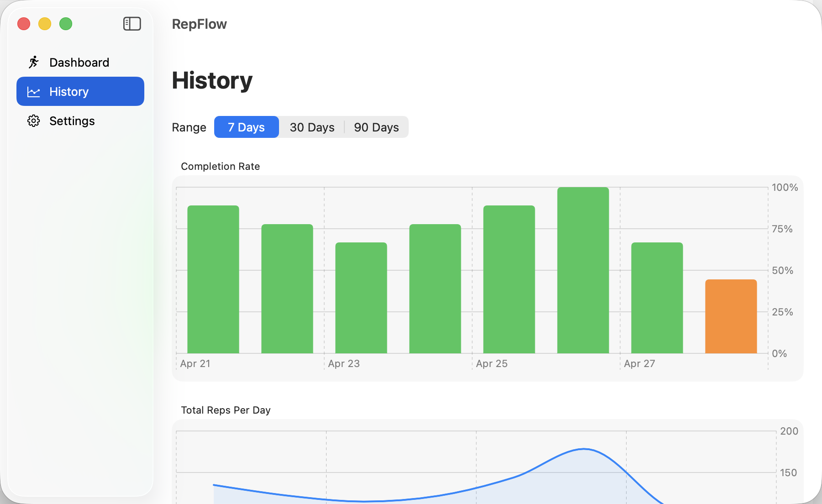Click the 50% axis label
Image resolution: width=822 pixels, height=504 pixels.
pos(783,270)
